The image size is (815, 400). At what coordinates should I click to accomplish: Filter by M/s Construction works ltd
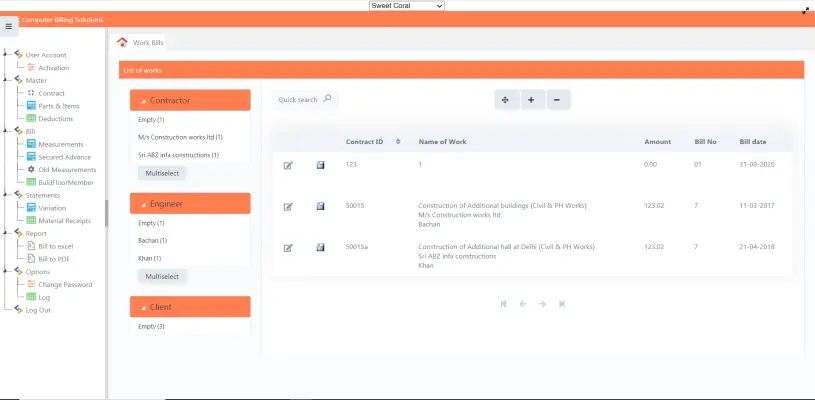[x=180, y=138]
